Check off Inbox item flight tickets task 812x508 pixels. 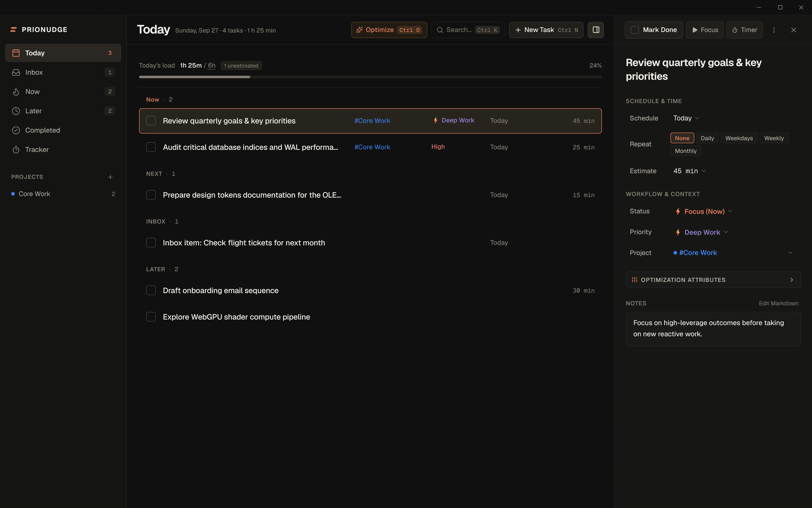(151, 243)
